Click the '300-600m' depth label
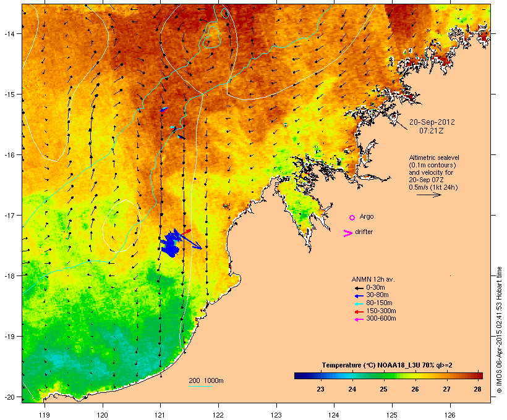The image size is (507, 420). (381, 319)
